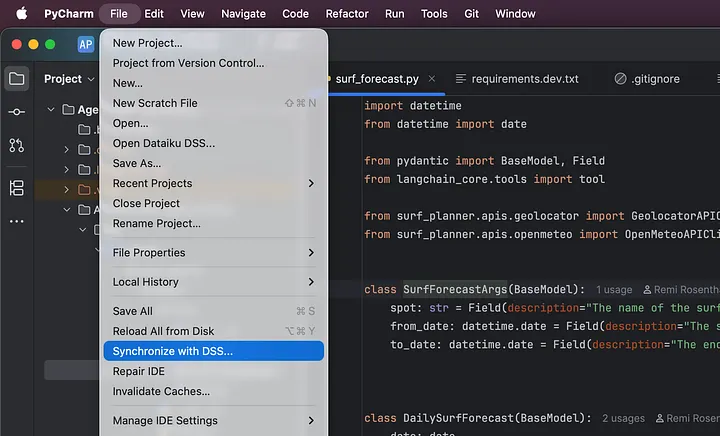
Task: Click 'langchain_core.tools' in the editor
Action: (x=461, y=179)
